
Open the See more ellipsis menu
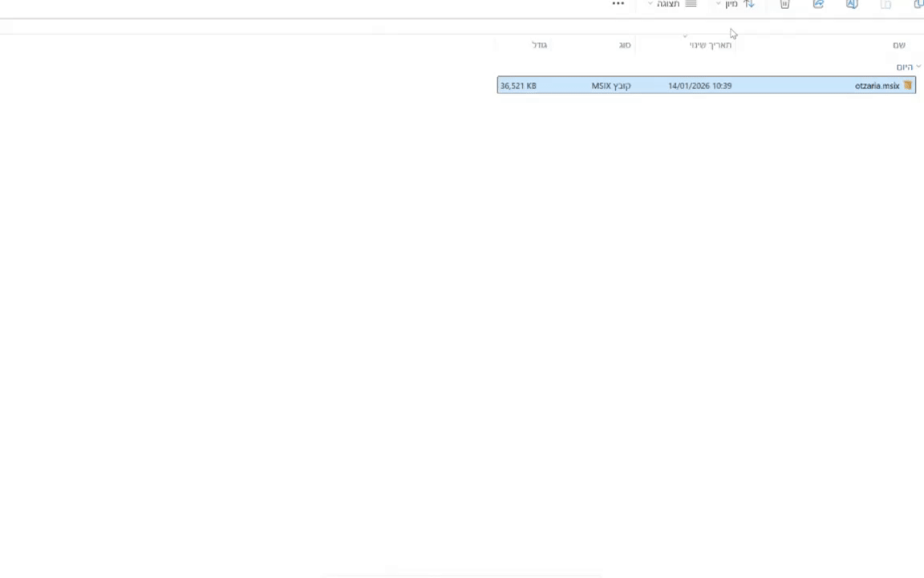click(618, 6)
